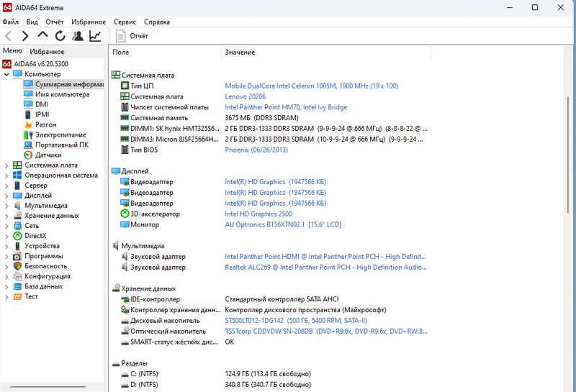The width and height of the screenshot is (576, 392).
Task: Open the Intel HD Graphics 2500 link
Action: 258,214
